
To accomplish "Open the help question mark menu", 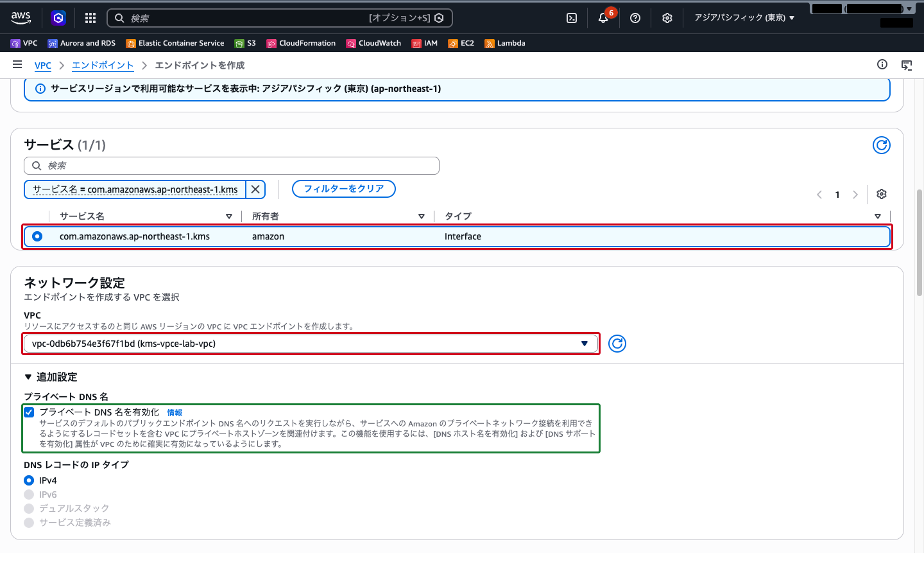I will click(x=635, y=18).
